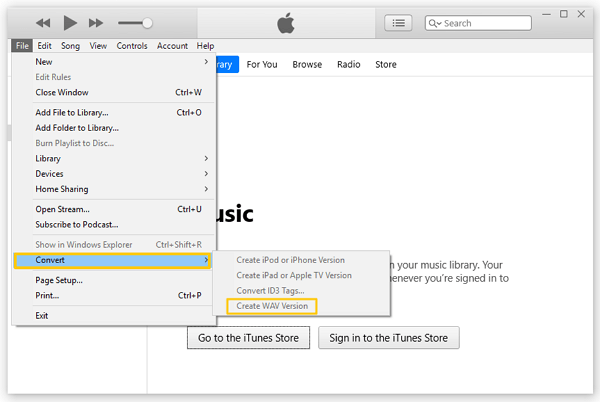Click the Apple logo in the display area
Image resolution: width=600 pixels, height=402 pixels.
pyautogui.click(x=286, y=23)
